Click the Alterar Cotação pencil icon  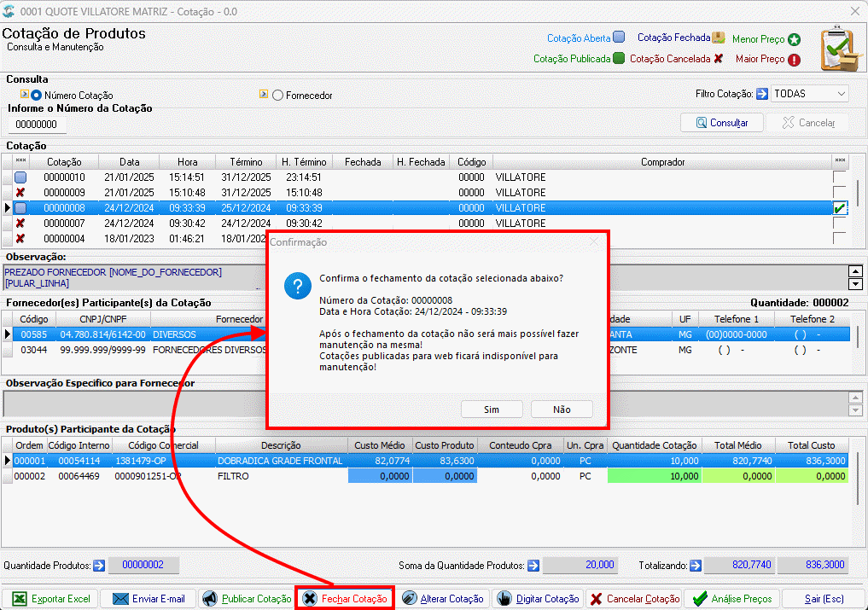click(409, 598)
